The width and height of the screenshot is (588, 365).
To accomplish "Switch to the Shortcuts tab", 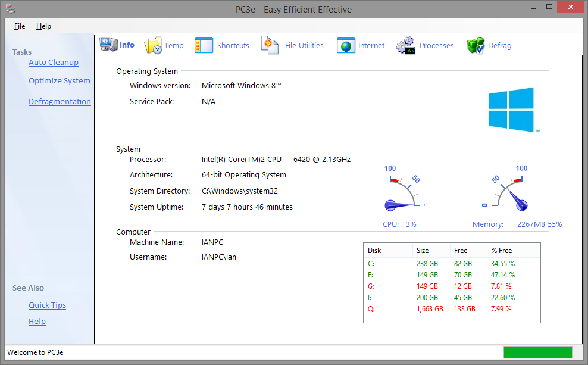I will 233,45.
